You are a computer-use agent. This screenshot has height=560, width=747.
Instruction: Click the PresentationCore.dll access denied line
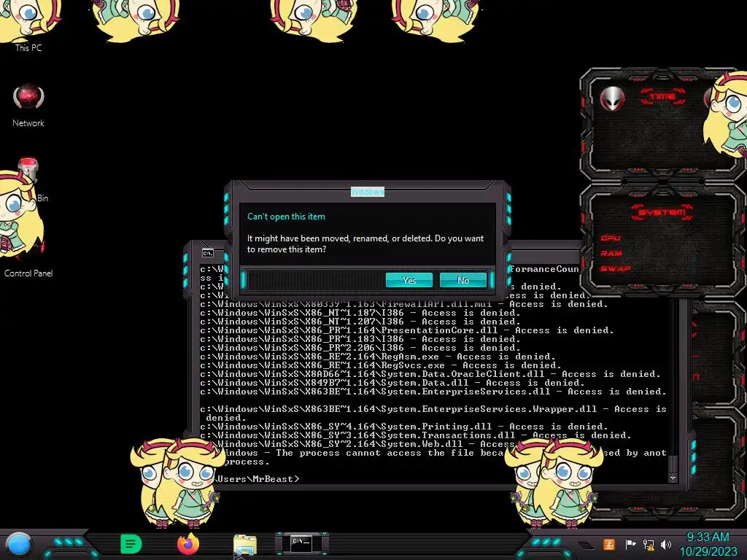pyautogui.click(x=407, y=330)
